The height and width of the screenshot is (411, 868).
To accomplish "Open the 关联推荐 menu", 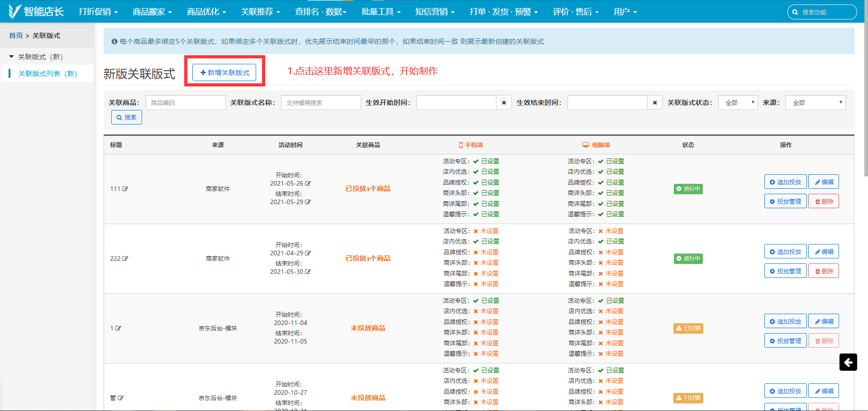I will (x=260, y=12).
